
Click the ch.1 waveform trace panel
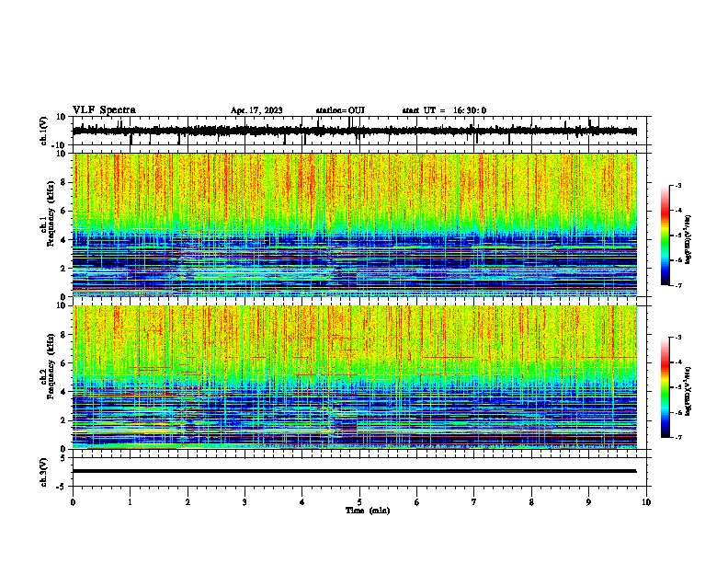pos(361,131)
